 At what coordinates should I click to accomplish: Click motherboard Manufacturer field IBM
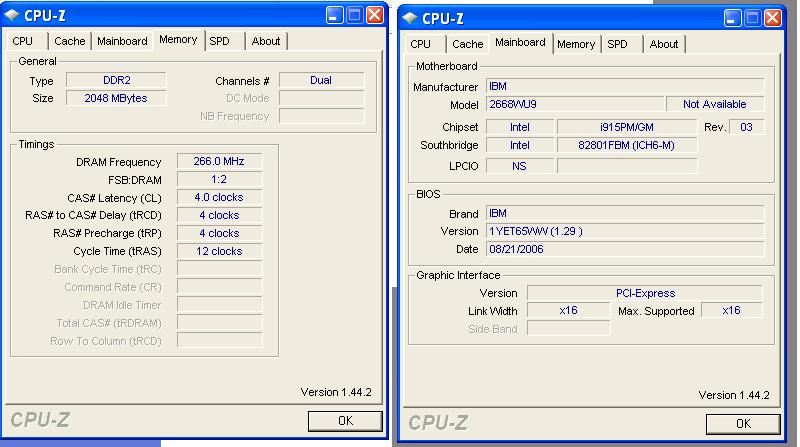click(x=625, y=86)
